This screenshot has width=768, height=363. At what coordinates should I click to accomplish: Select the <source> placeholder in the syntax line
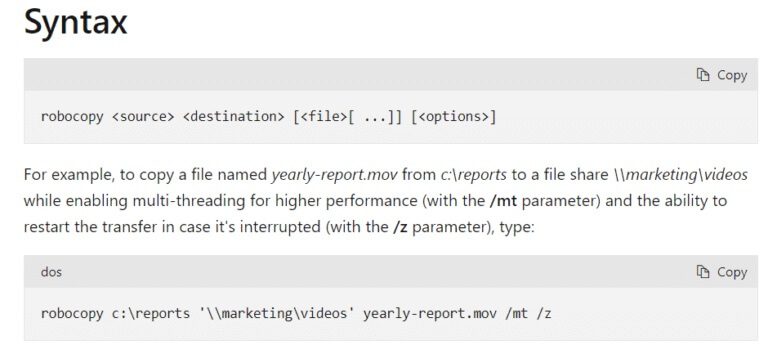coord(143,117)
